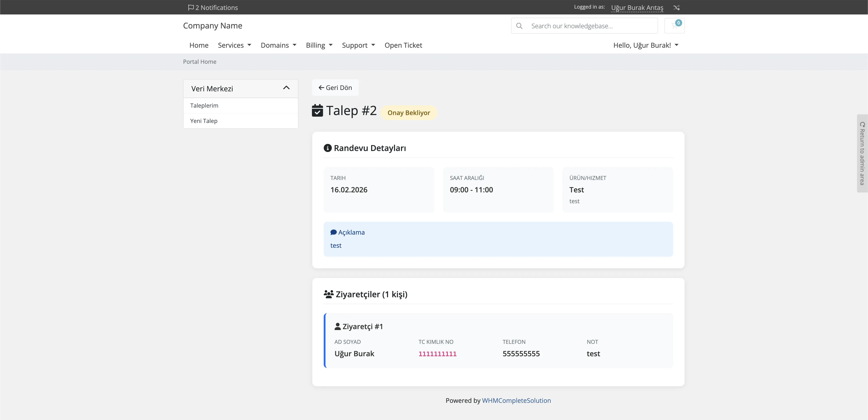
Task: Click the comment bubble icon beside Açıklama
Action: tap(334, 232)
